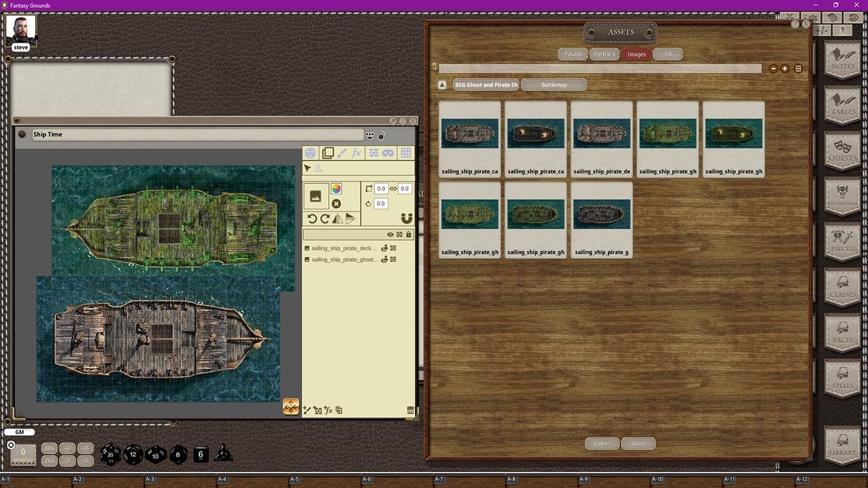Switch to the Tokens tab in Assets
Screen dimensions: 868x488
point(572,54)
